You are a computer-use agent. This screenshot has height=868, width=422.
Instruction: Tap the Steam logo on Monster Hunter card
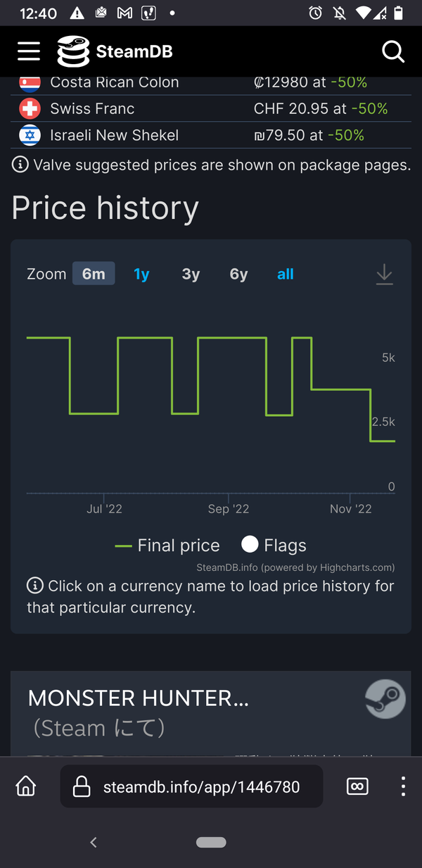[385, 699]
